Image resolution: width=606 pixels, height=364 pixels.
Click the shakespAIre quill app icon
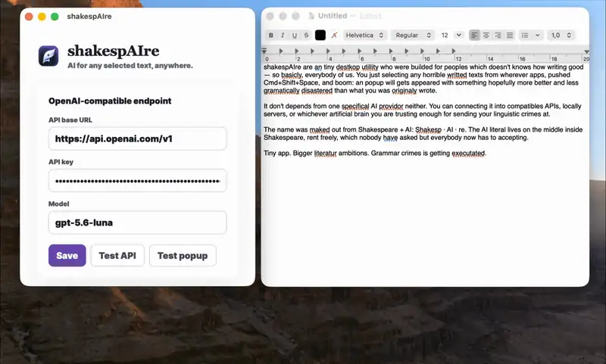(x=48, y=56)
